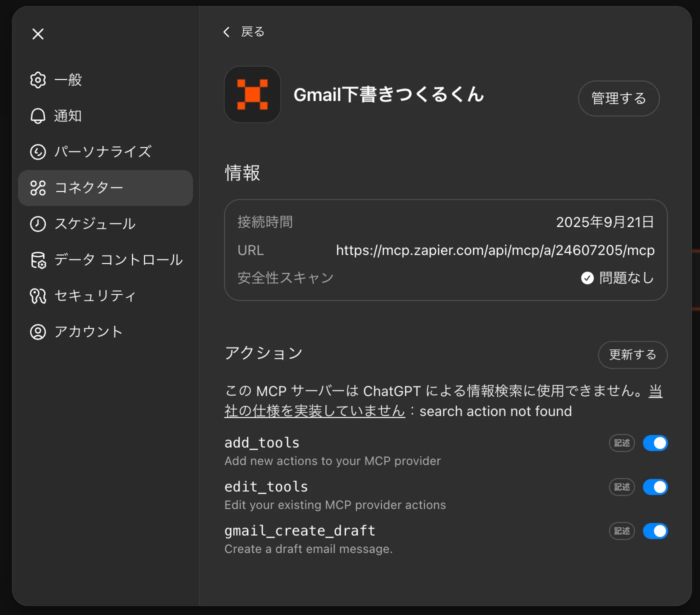Click 'Add new actions to your MCP provider'
Image resolution: width=700 pixels, height=615 pixels.
[x=332, y=461]
